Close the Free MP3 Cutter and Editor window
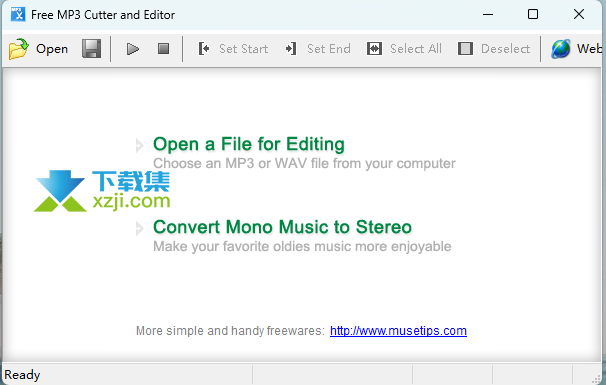 tap(579, 15)
